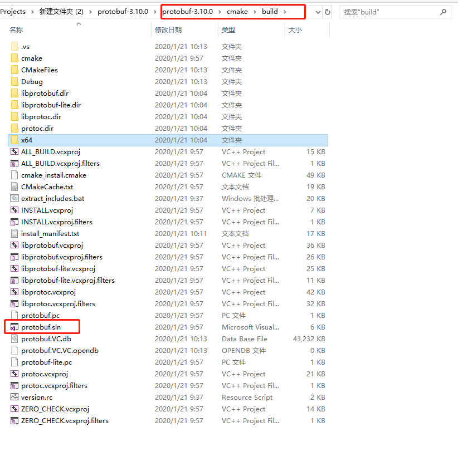Select the CMakeCache.txt document icon
Viewport: 458px width, 476px height.
(x=14, y=187)
